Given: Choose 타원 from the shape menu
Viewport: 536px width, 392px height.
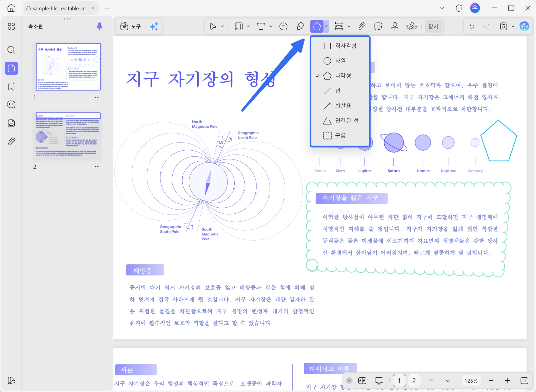Looking at the screenshot, I should (x=340, y=61).
